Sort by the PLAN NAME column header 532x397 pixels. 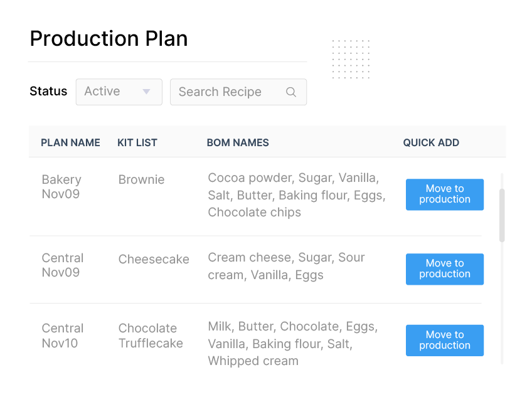click(x=70, y=142)
